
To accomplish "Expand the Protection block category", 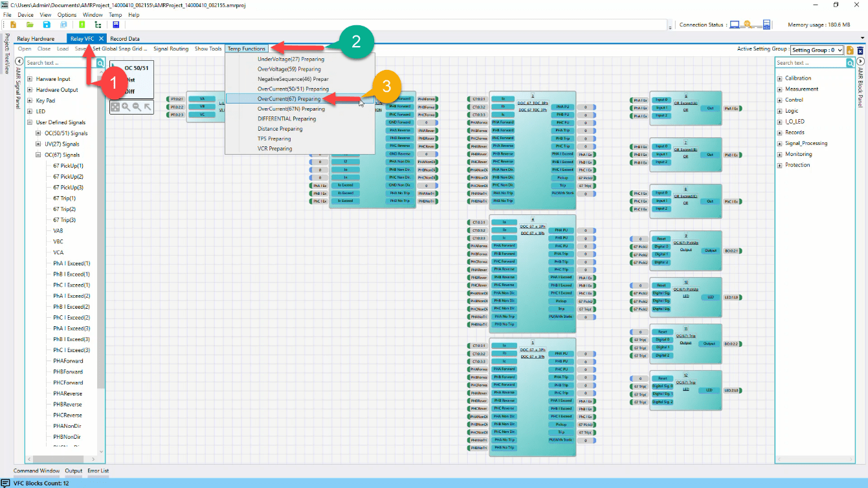I will coord(780,165).
